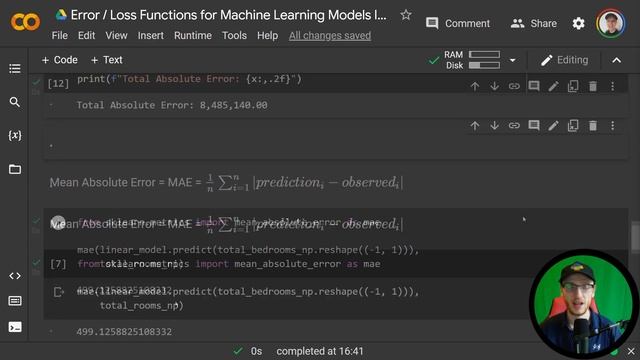Click the All changes saved link

click(x=330, y=36)
